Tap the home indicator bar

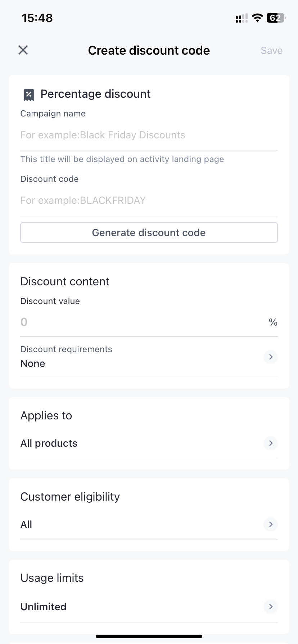(x=149, y=636)
